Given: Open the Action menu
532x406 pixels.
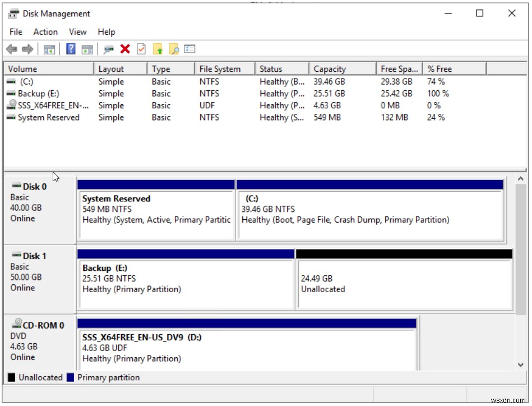Looking at the screenshot, I should tap(45, 32).
